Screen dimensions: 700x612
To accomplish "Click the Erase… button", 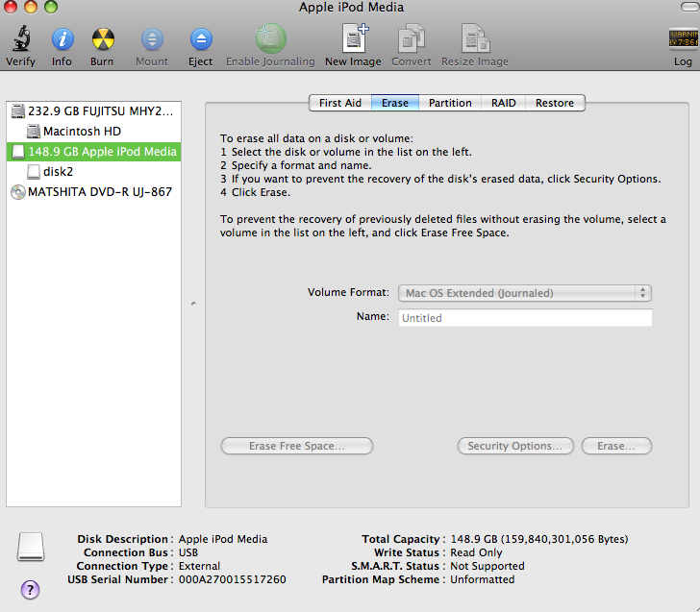I will [x=616, y=446].
